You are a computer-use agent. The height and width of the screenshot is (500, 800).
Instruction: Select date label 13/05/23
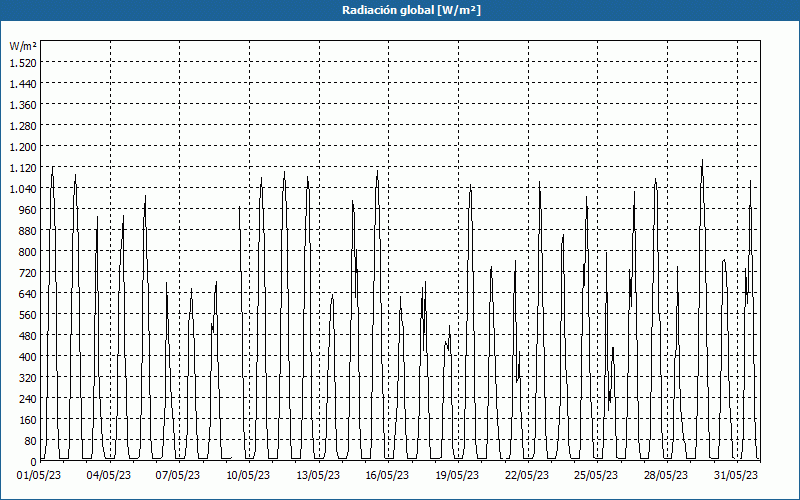click(x=318, y=476)
